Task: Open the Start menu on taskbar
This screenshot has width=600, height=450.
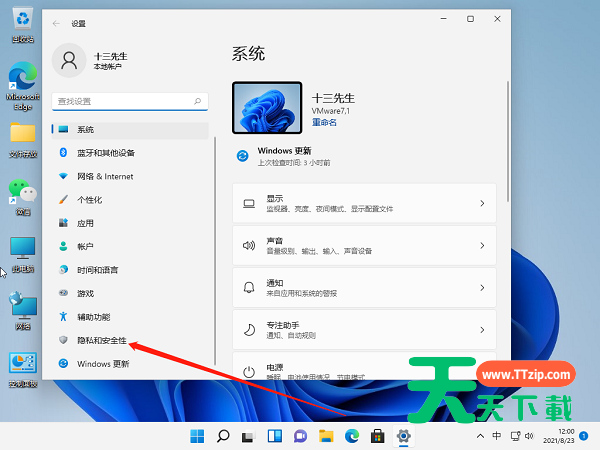Action: [x=197, y=436]
